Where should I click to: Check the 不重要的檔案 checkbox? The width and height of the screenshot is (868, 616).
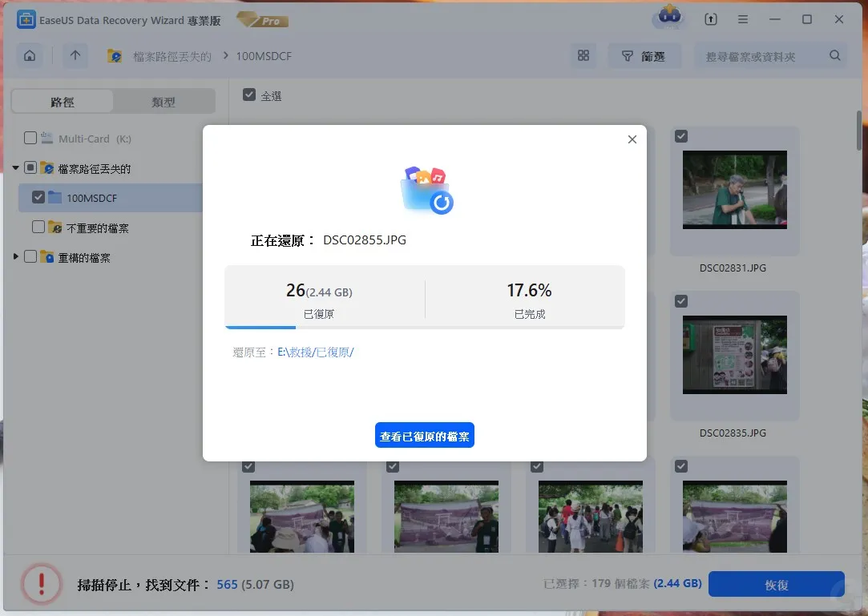(x=38, y=227)
